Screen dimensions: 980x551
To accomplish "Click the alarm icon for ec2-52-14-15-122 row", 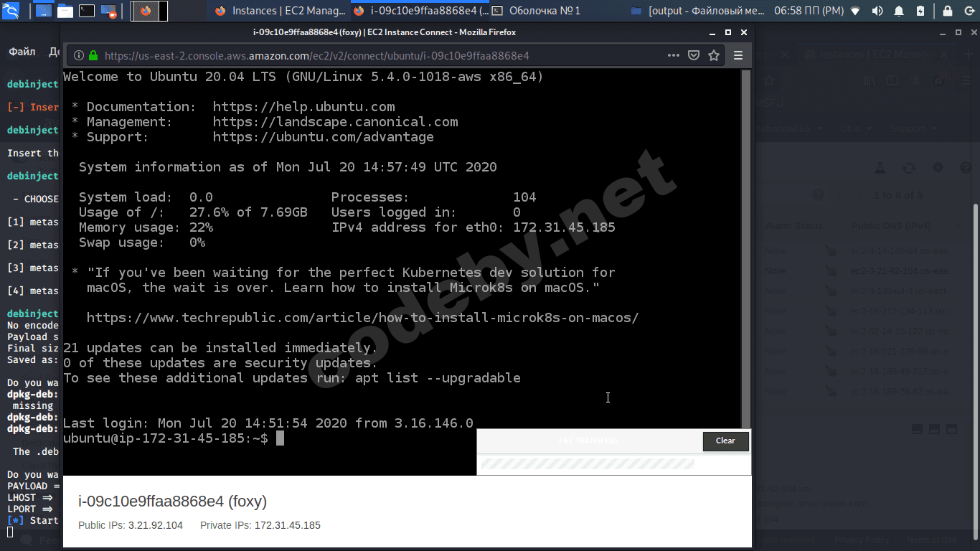I will pos(830,331).
